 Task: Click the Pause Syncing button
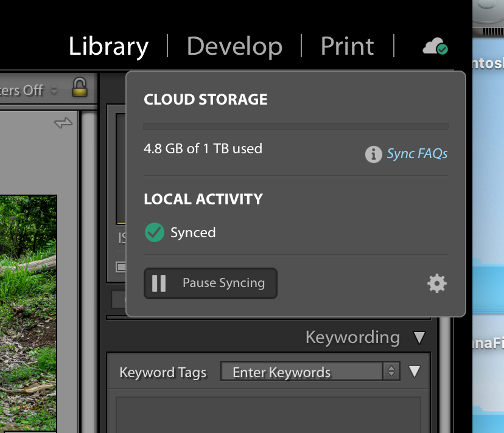click(211, 283)
